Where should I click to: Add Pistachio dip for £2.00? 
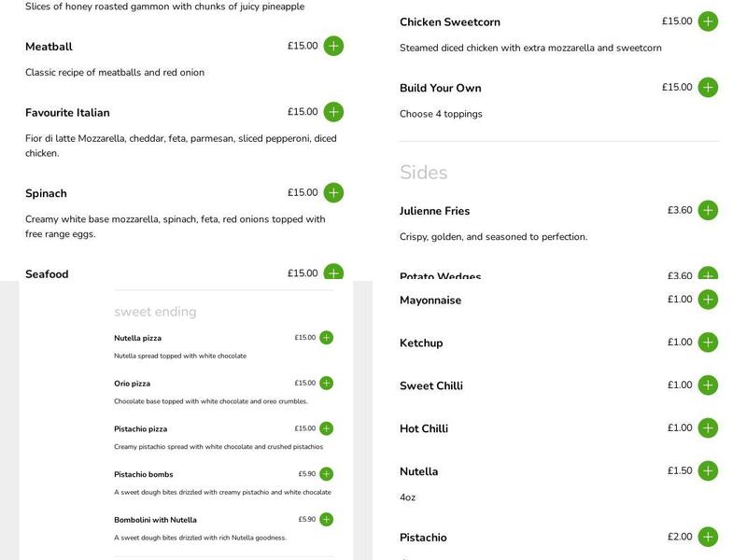coord(708,538)
